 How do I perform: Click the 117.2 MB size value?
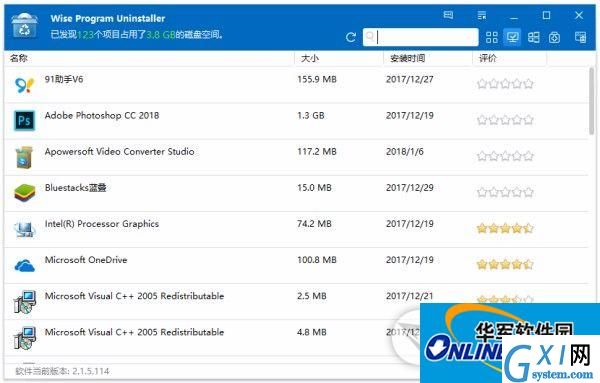click(317, 152)
